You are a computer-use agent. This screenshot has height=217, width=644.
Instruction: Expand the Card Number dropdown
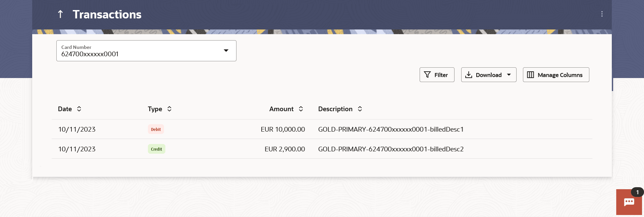click(226, 51)
